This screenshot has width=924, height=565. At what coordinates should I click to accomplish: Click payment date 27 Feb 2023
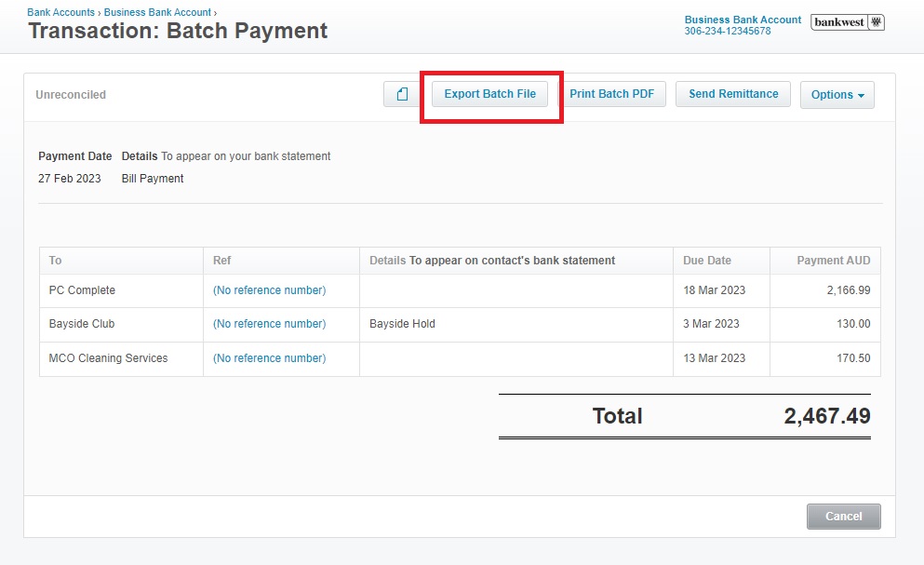(x=70, y=179)
